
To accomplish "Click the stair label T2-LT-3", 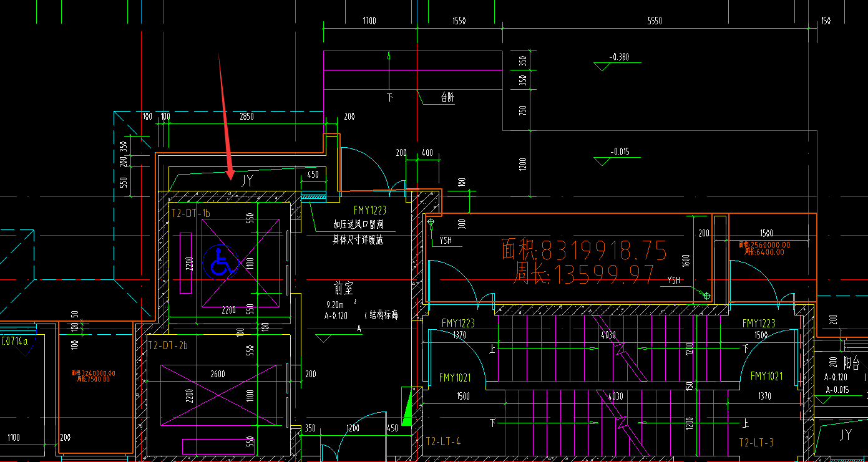I will [x=756, y=442].
